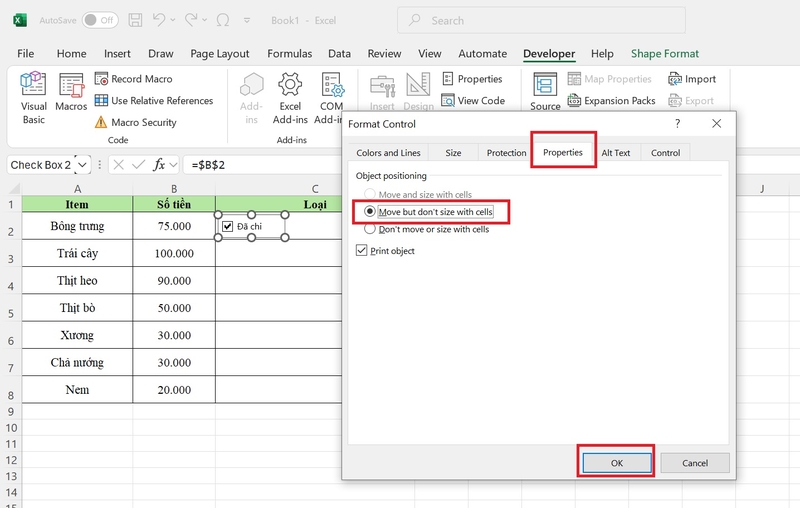Toggle AutoSave switch
The image size is (800, 508).
tap(100, 20)
